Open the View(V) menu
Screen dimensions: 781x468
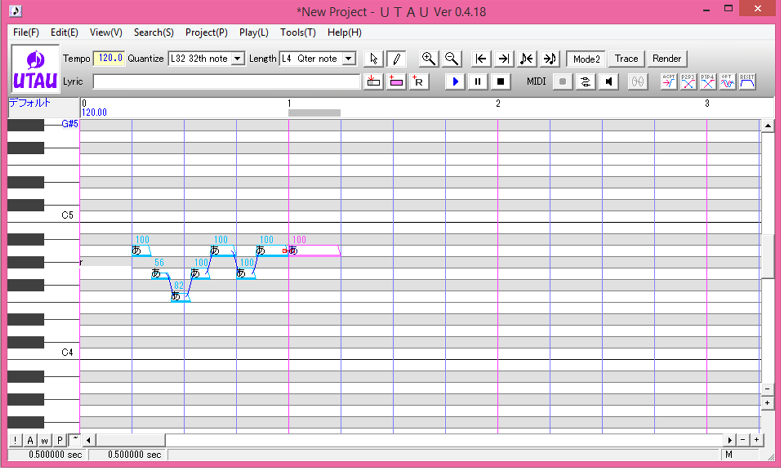(106, 32)
